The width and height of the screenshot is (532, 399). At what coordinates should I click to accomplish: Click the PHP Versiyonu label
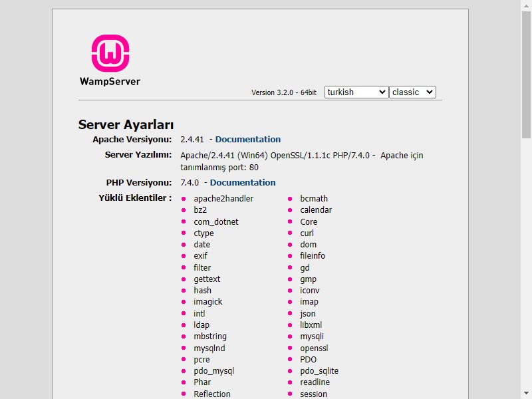pyautogui.click(x=139, y=182)
